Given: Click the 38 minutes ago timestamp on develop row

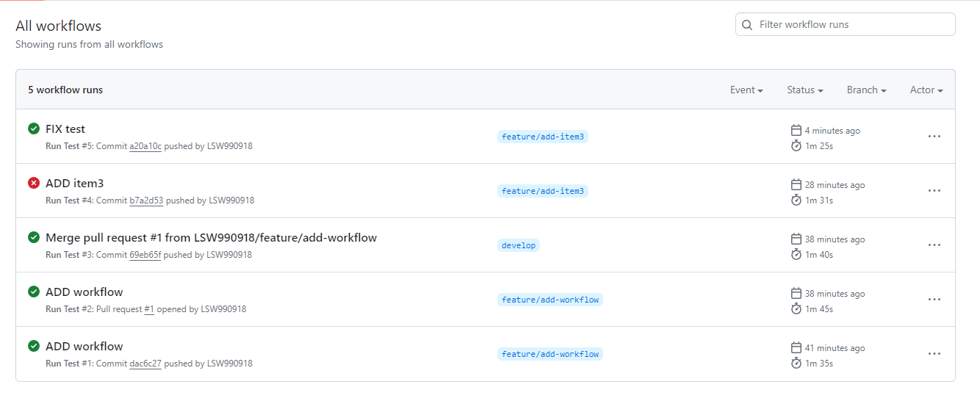Looking at the screenshot, I should click(835, 239).
